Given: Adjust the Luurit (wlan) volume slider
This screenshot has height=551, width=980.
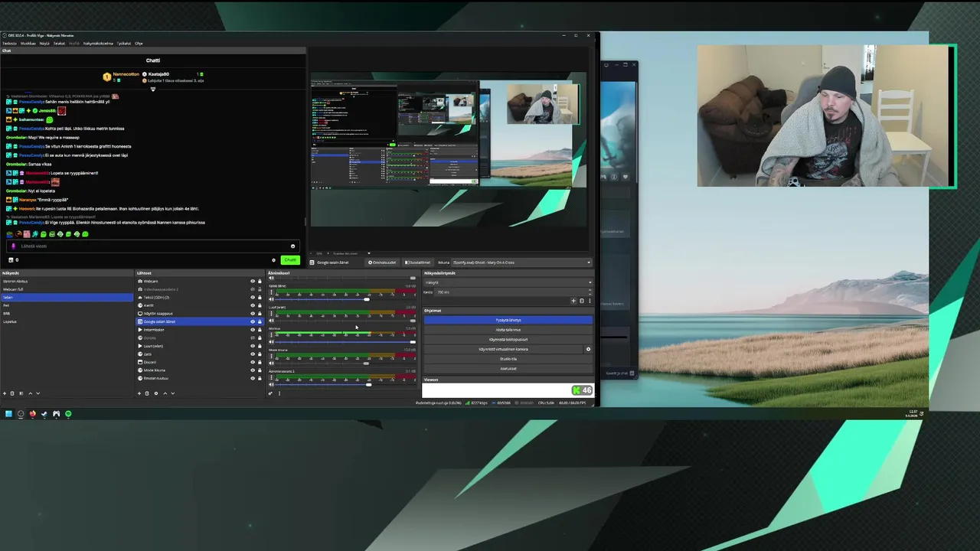Looking at the screenshot, I should point(345,321).
